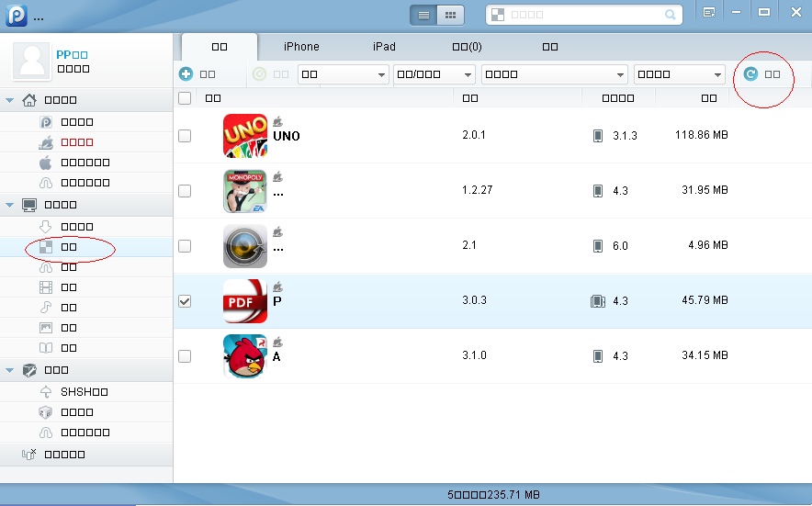Sort by firmware column header above 3.1.3
812x506 pixels.
tap(618, 98)
